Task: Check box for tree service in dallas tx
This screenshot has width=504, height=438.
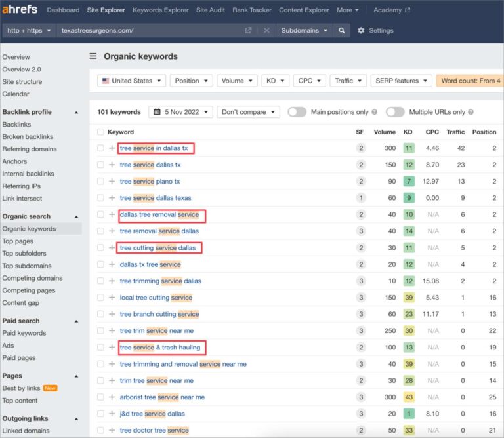Action: (100, 148)
